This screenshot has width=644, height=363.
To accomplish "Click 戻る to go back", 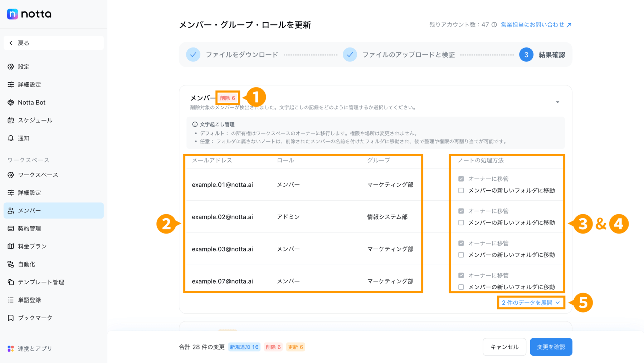I will [54, 43].
